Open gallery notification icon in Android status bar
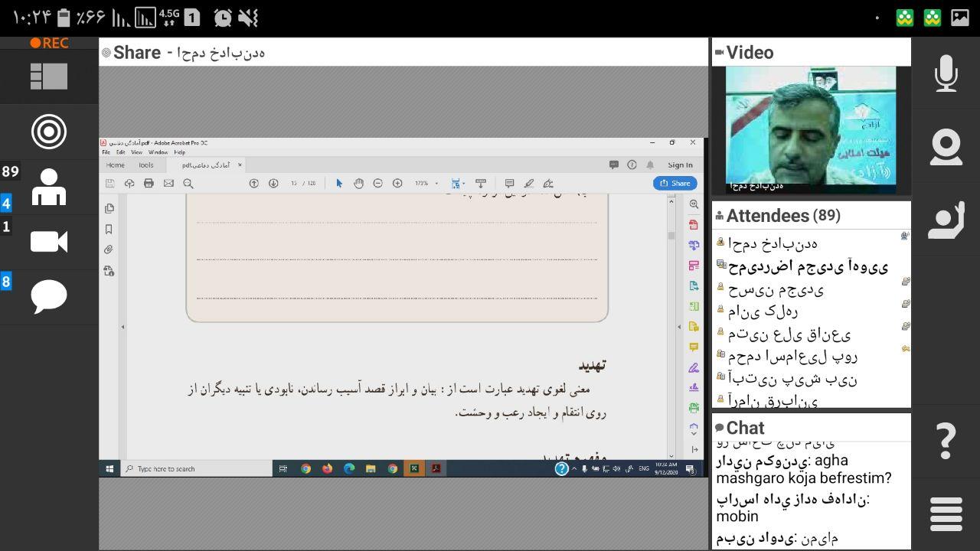The image size is (980, 551). [x=960, y=18]
